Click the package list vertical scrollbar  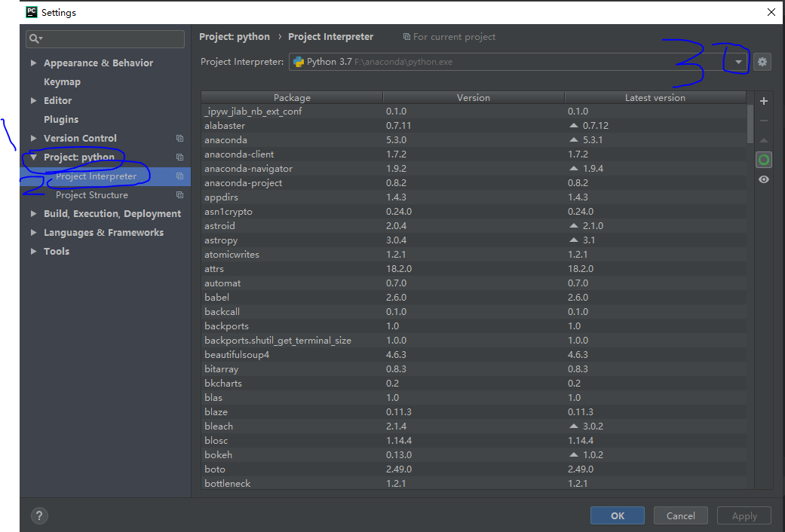click(750, 124)
